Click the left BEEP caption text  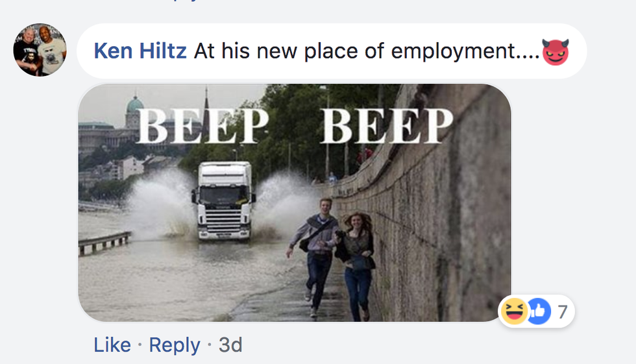[202, 125]
